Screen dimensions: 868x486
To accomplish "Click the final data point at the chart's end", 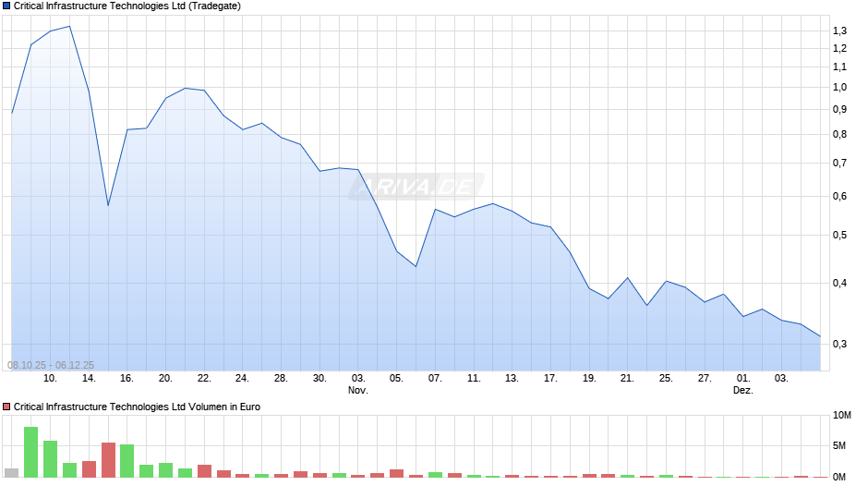I will 820,336.
